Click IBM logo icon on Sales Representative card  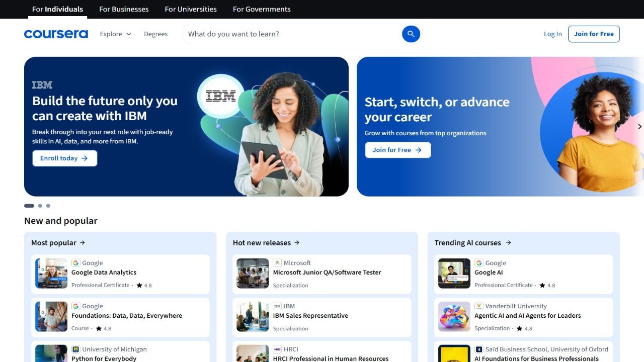(x=277, y=306)
